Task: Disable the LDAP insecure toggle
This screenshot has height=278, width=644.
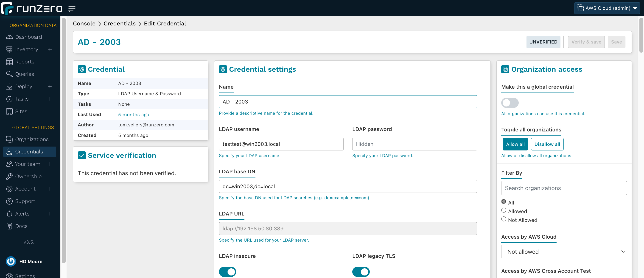Action: pos(227,272)
